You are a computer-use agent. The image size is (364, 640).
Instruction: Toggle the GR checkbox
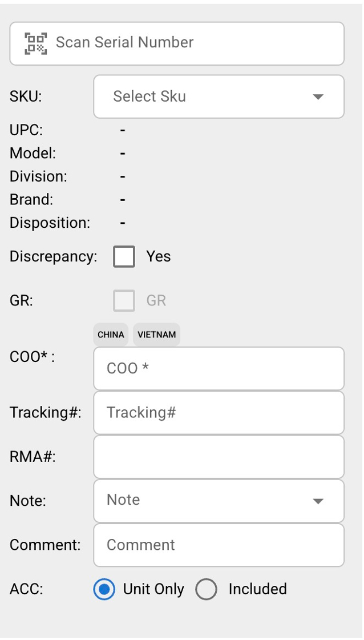pos(124,300)
